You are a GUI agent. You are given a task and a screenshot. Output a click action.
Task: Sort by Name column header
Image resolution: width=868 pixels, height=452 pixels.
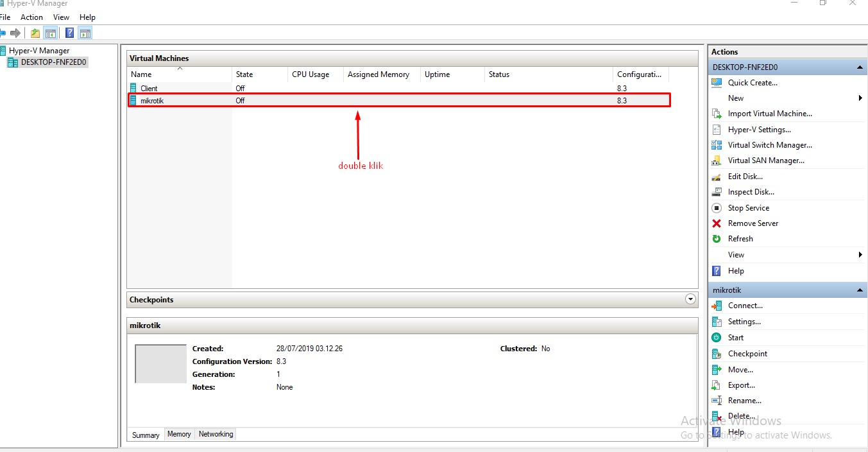[180, 74]
